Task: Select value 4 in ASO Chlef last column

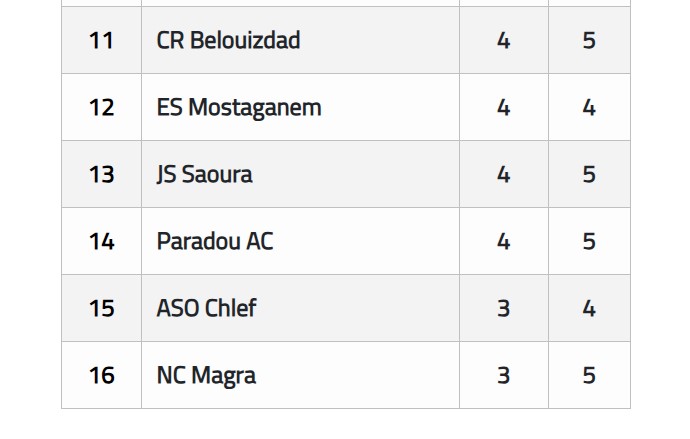Action: (589, 308)
